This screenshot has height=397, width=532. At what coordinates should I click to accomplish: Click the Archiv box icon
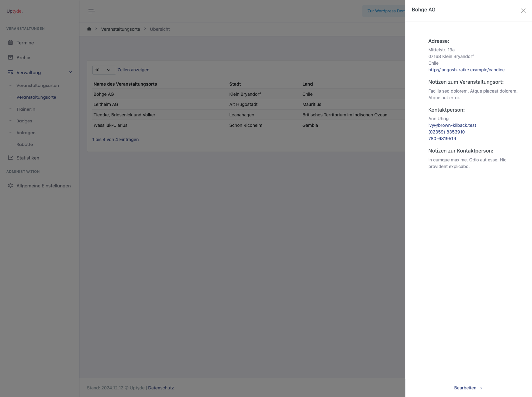[x=10, y=58]
